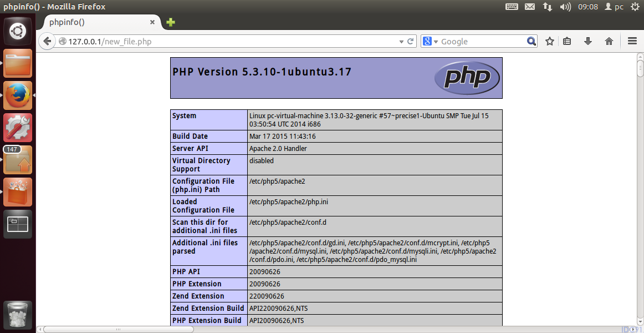Click the PHP API label
Screen dimensions: 644x333
[x=186, y=272]
